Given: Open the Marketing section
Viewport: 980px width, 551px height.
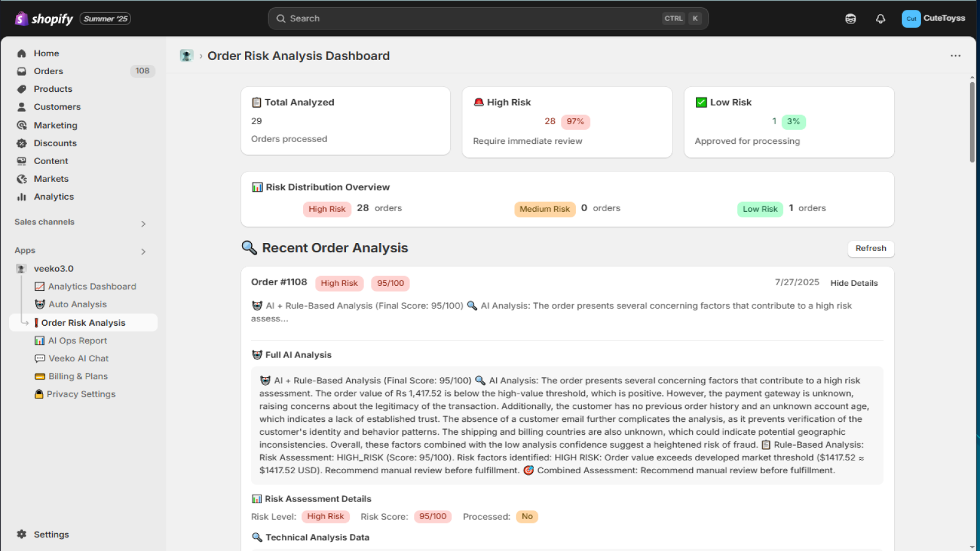Looking at the screenshot, I should click(x=55, y=125).
